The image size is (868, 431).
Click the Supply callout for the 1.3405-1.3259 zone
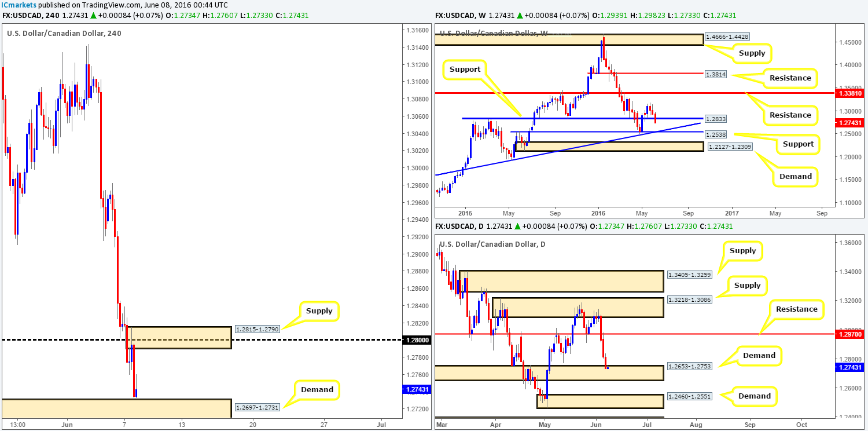click(x=742, y=251)
